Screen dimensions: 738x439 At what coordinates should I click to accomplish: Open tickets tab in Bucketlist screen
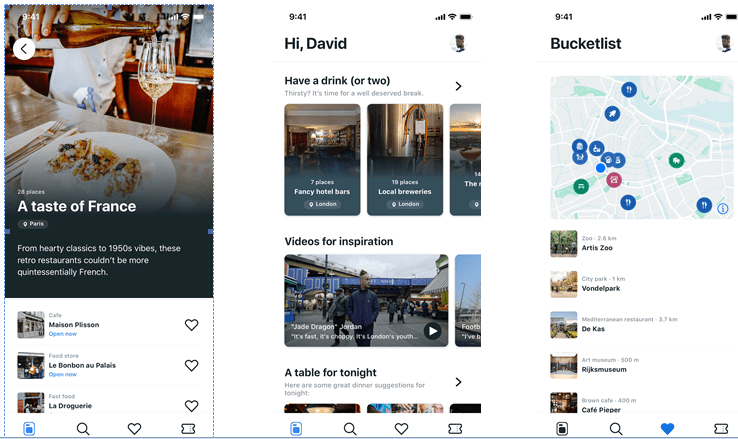pos(721,429)
